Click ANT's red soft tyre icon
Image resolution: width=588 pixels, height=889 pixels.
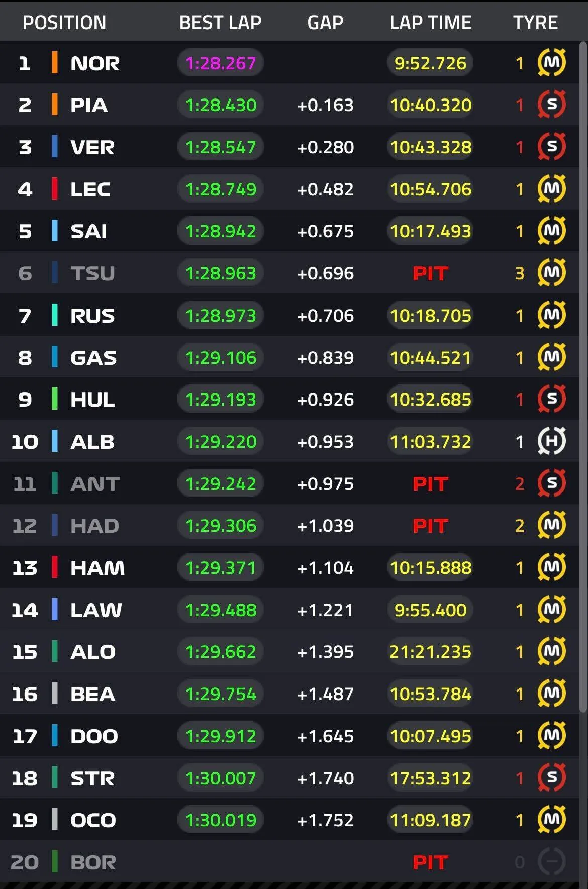pos(551,483)
